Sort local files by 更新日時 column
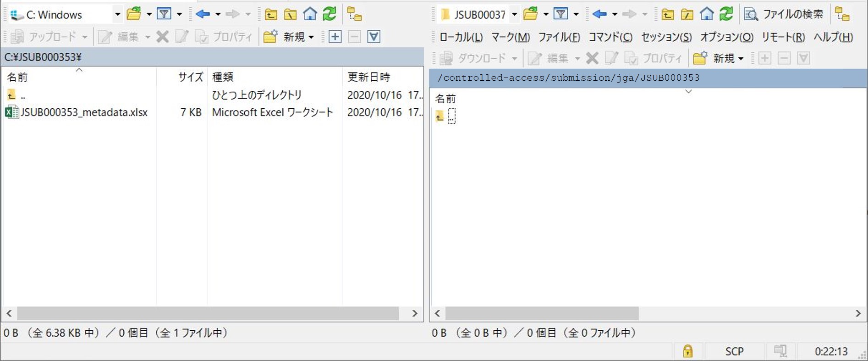 368,77
